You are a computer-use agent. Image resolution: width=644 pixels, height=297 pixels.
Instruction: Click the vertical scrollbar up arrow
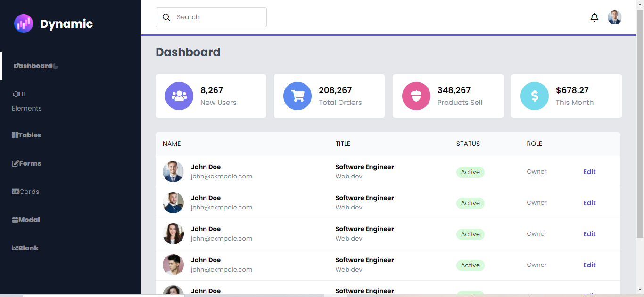pos(640,4)
